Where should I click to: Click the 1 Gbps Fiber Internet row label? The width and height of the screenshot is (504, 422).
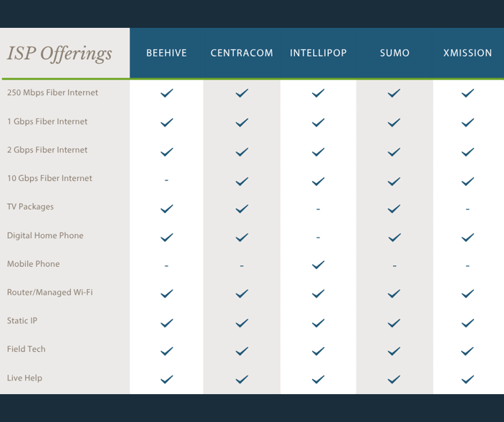(47, 122)
